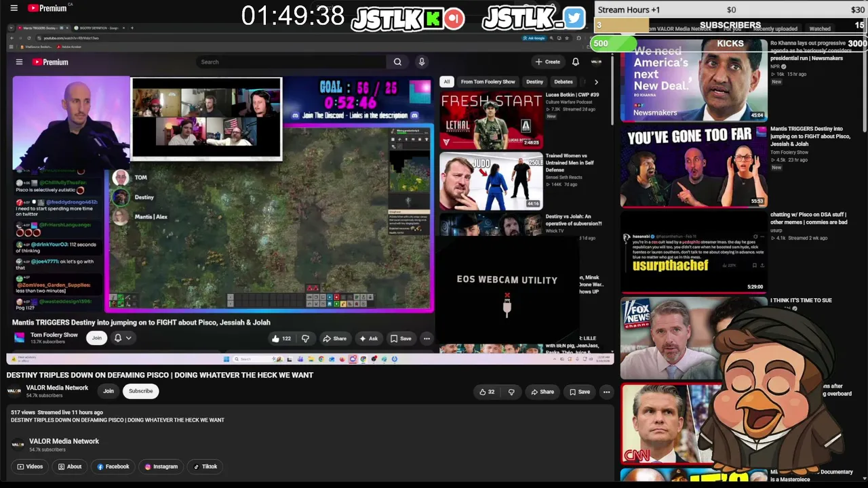This screenshot has width=868, height=488.
Task: Open the FRESH START Lucas Botkin thumbnail
Action: pyautogui.click(x=491, y=120)
